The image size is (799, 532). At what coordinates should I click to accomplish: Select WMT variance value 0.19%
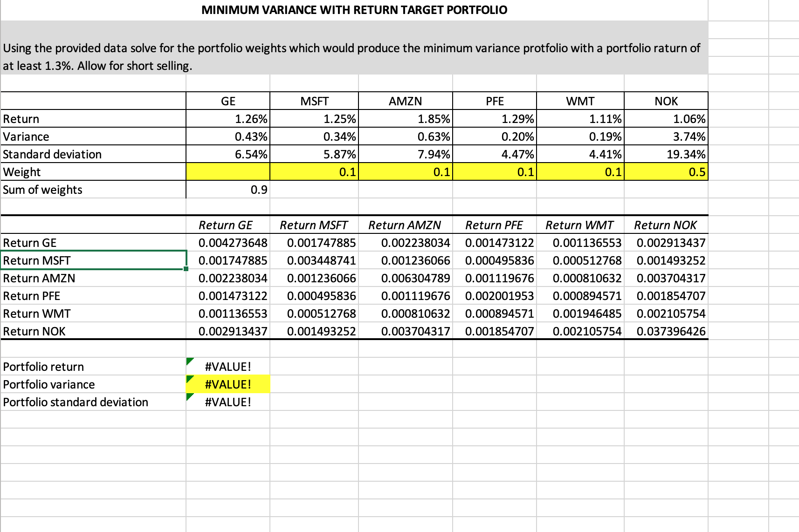[x=580, y=136]
